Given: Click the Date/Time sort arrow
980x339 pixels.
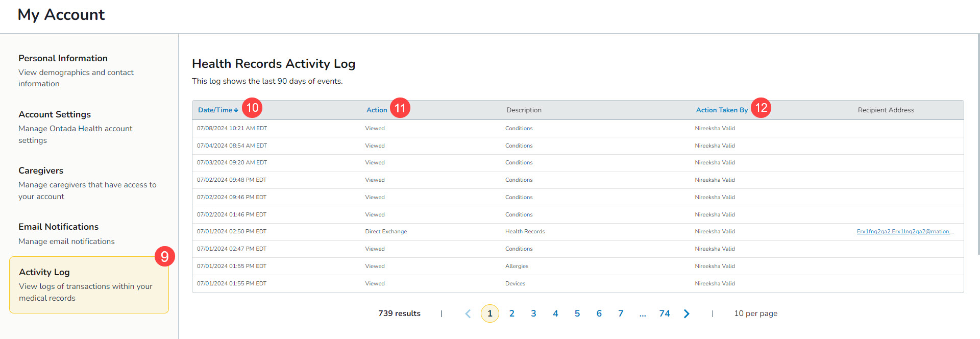Looking at the screenshot, I should point(236,110).
